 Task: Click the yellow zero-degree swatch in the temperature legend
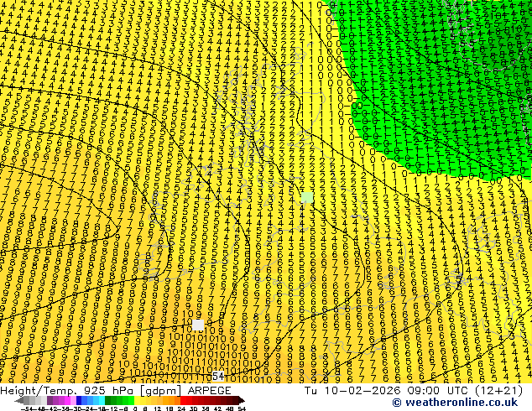point(137,400)
